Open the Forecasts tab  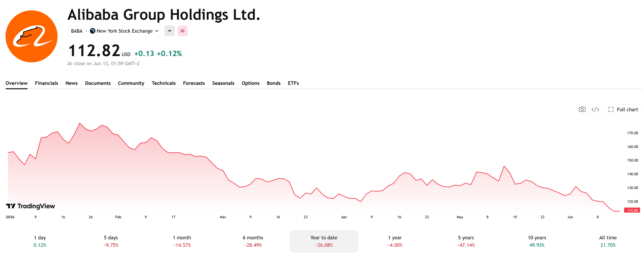click(x=194, y=83)
